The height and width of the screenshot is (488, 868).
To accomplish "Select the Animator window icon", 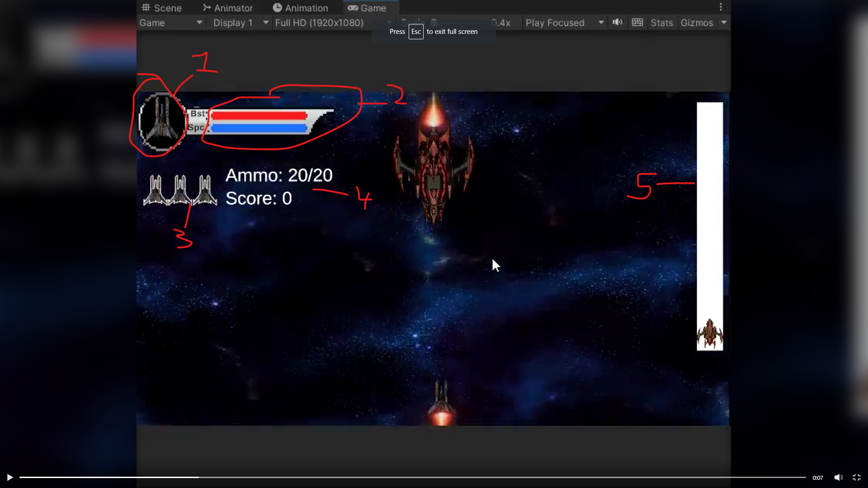I will pyautogui.click(x=206, y=7).
